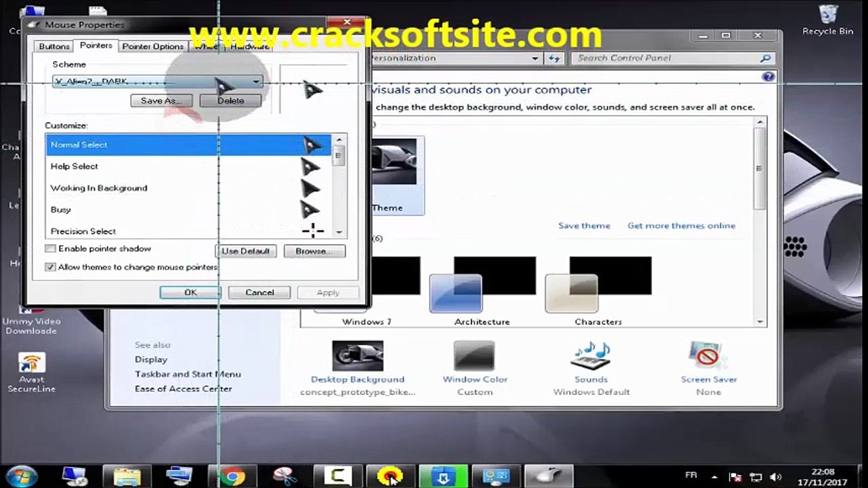Screen dimensions: 868x488
Task: Click the refresh button beside address bar
Action: (x=555, y=58)
